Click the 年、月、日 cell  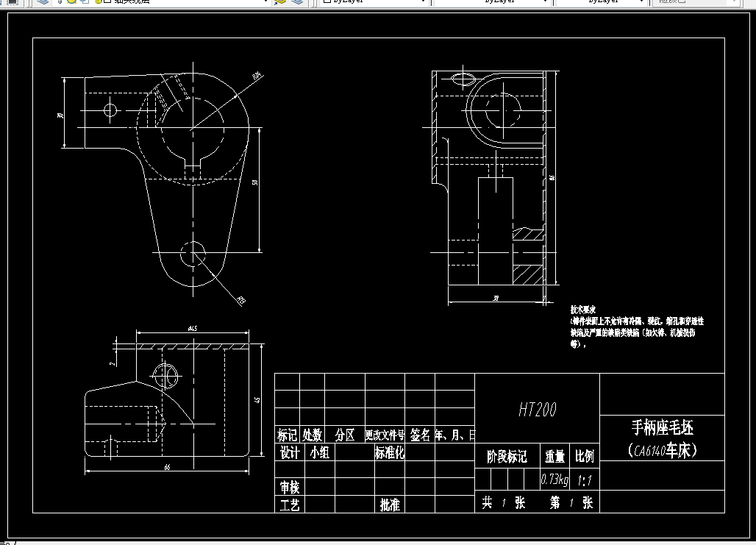pyautogui.click(x=454, y=435)
